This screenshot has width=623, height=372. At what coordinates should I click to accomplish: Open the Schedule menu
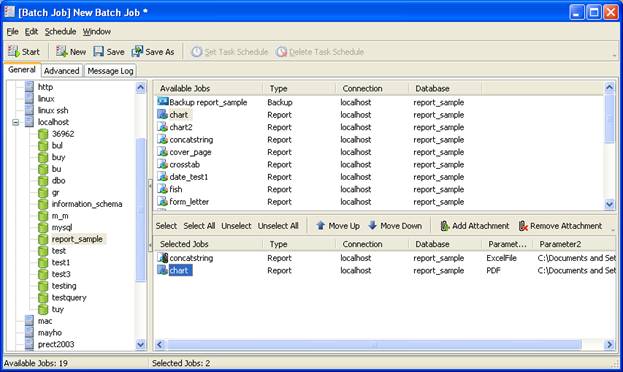pyautogui.click(x=60, y=31)
